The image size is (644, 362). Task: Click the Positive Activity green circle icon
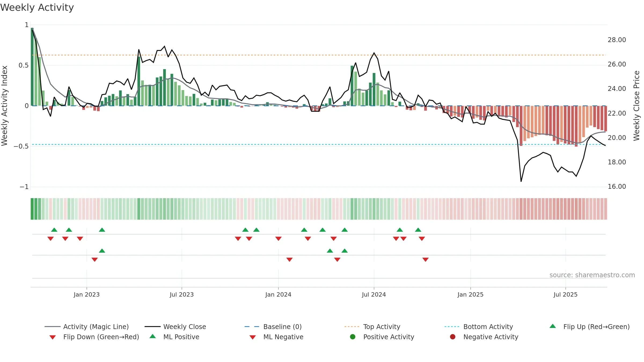click(353, 337)
